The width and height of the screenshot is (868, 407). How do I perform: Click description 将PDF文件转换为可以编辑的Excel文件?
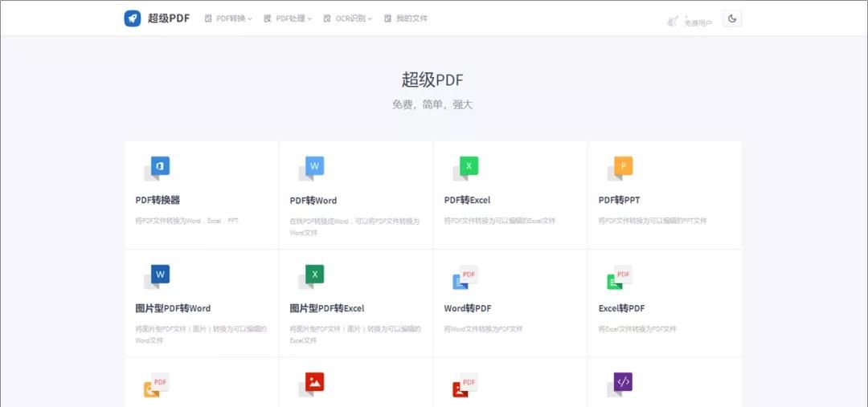tap(500, 221)
